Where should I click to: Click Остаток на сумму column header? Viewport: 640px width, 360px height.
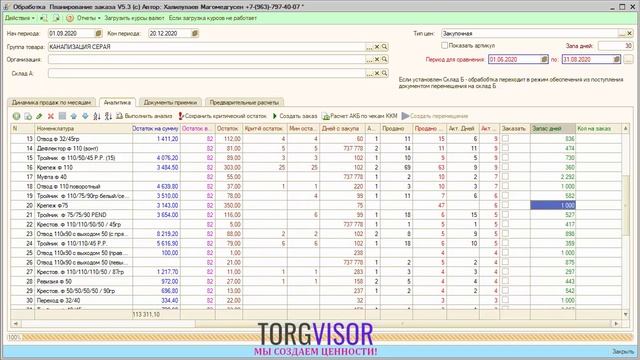156,129
